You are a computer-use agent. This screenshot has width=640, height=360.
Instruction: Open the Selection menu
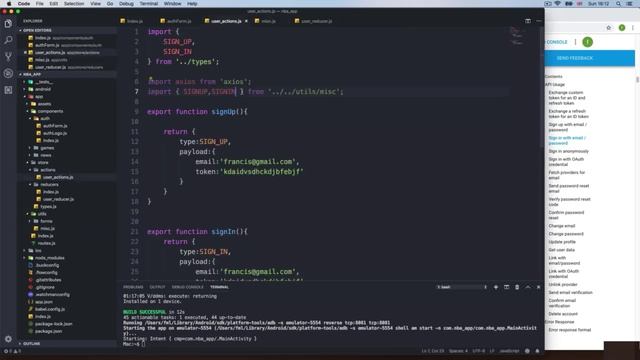(74, 4)
